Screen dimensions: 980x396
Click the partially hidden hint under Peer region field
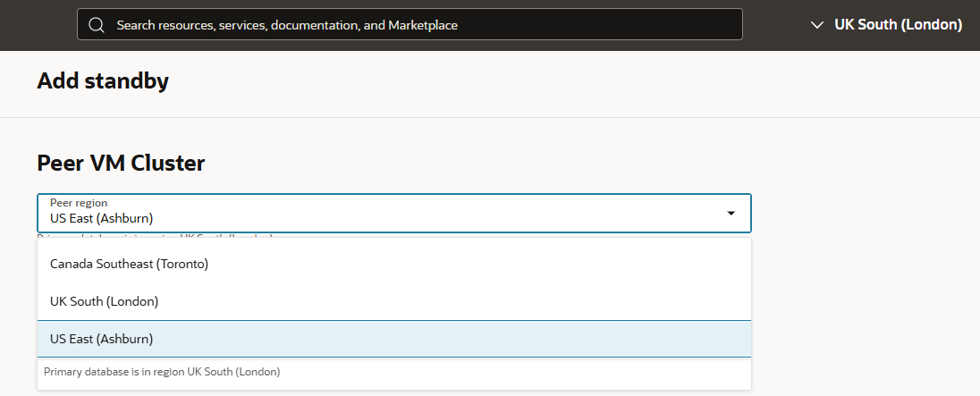pyautogui.click(x=154, y=236)
